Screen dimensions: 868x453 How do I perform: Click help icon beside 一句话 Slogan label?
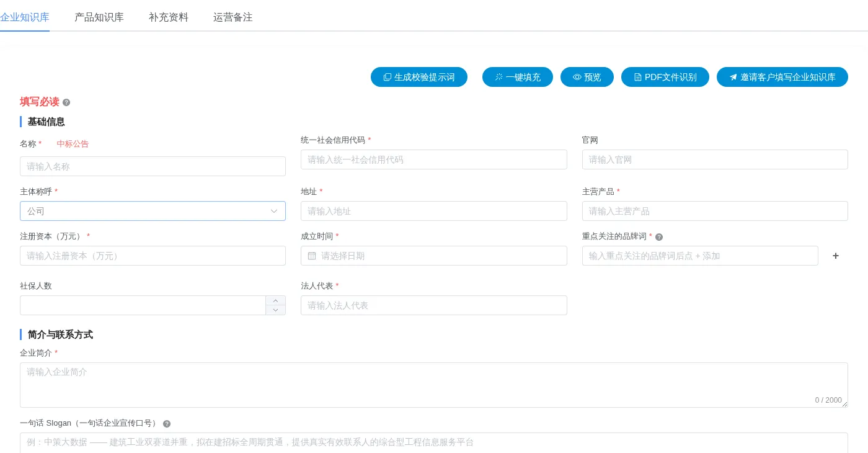(167, 424)
